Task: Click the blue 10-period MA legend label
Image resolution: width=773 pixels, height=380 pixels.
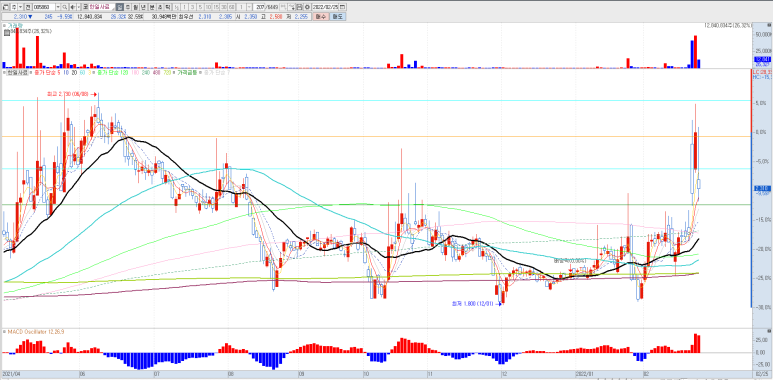Action: point(66,72)
